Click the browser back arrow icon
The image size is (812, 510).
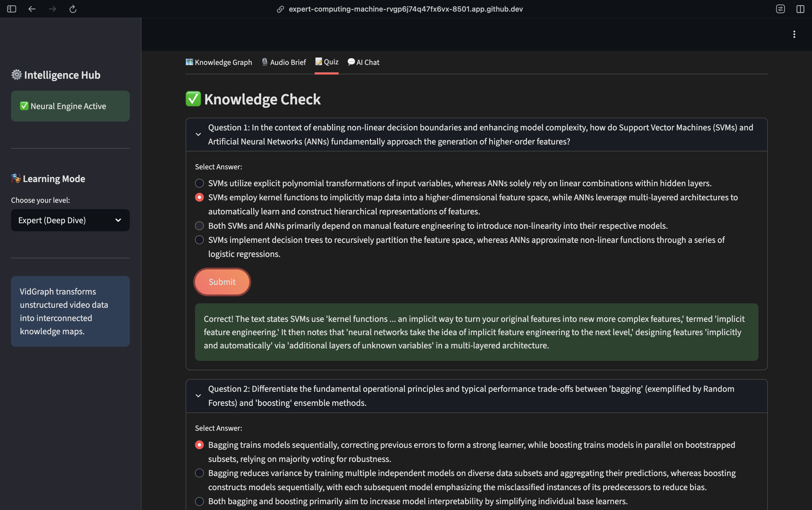(32, 9)
